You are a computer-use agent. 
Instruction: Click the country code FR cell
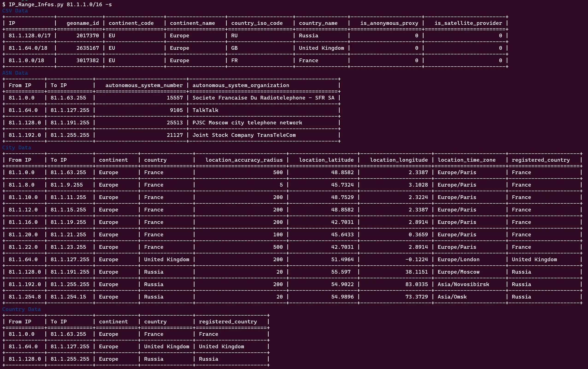click(234, 61)
